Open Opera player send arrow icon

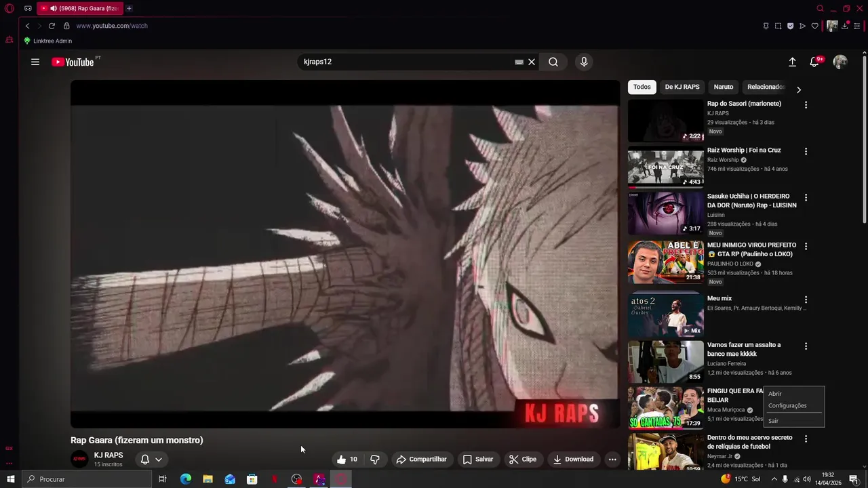[802, 26]
